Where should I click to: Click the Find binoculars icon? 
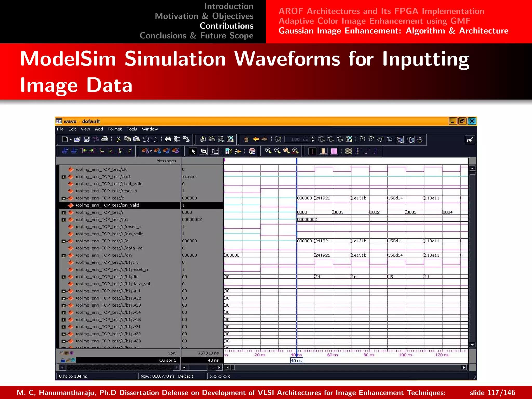click(x=168, y=139)
